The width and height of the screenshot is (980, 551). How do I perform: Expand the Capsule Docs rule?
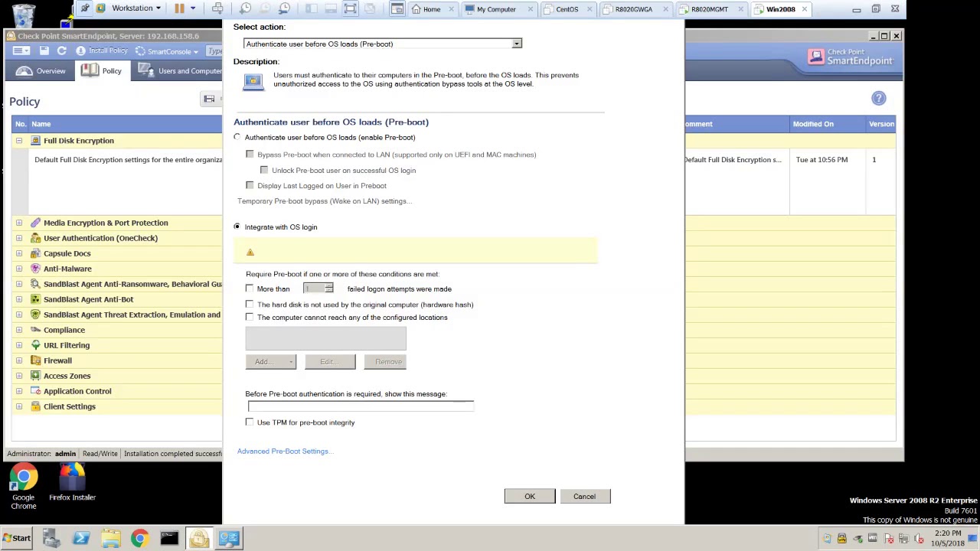18,253
